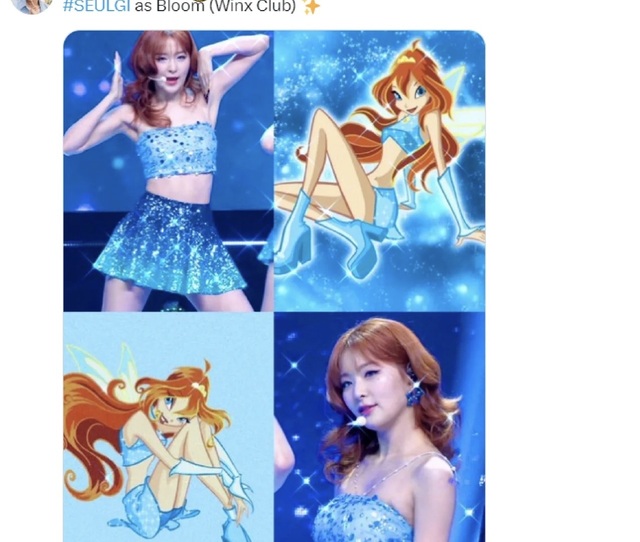The image size is (640, 542).
Task: Click the profile avatar beside the tweet
Action: pos(34,5)
